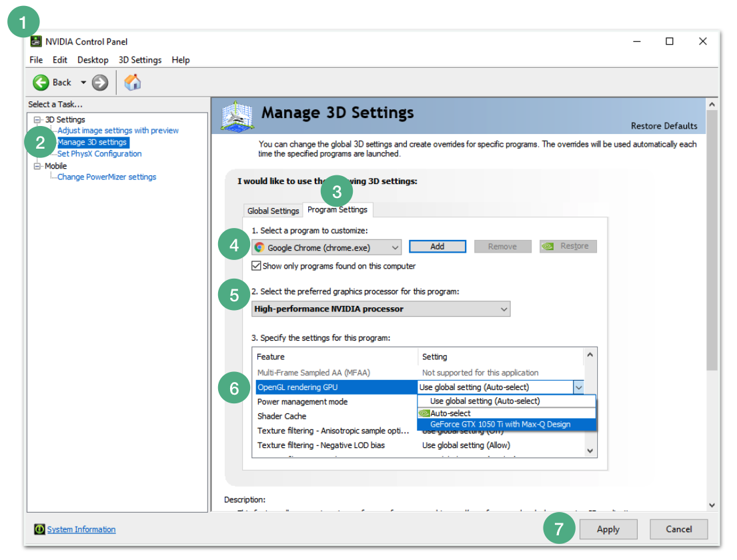Open the Help menu

pos(181,60)
